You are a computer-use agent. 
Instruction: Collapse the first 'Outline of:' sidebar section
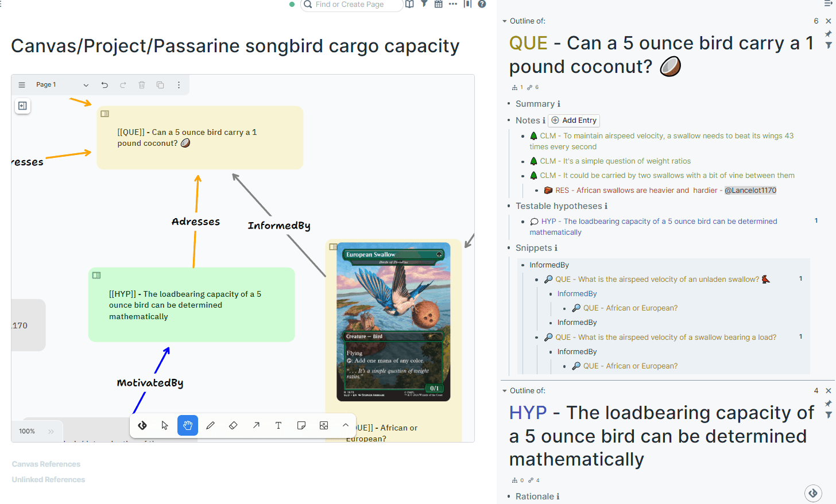click(x=505, y=21)
